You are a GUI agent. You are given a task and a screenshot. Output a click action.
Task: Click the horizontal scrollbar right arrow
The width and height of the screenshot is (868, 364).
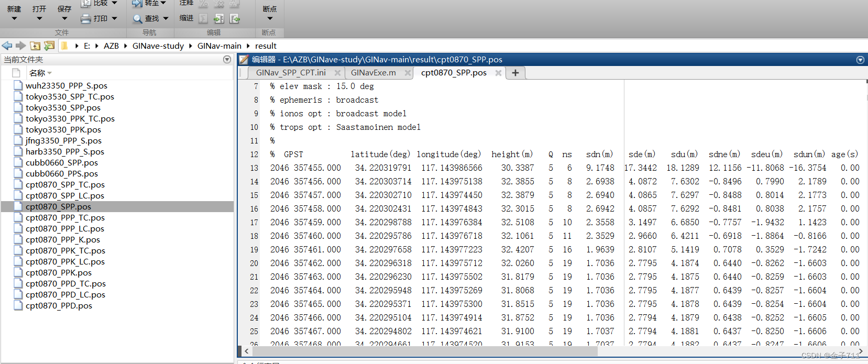point(860,351)
